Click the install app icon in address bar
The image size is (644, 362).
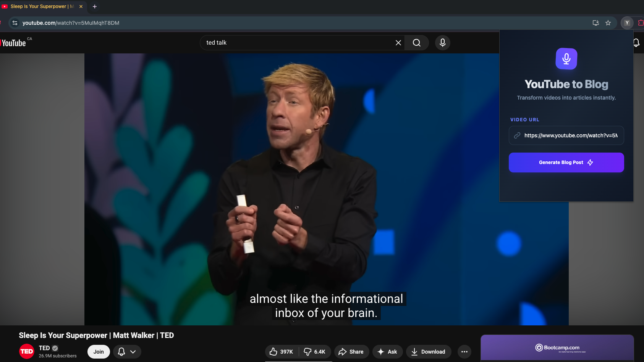pyautogui.click(x=595, y=23)
